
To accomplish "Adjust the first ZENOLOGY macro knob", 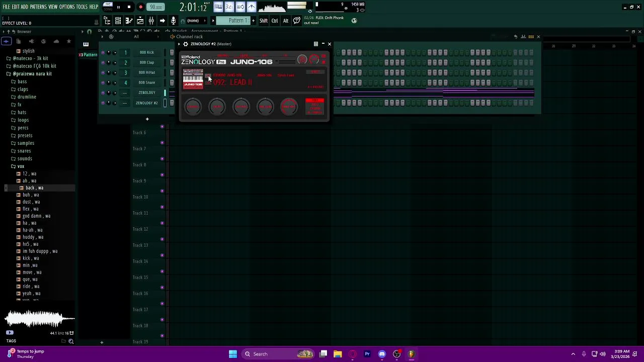I will (193, 107).
